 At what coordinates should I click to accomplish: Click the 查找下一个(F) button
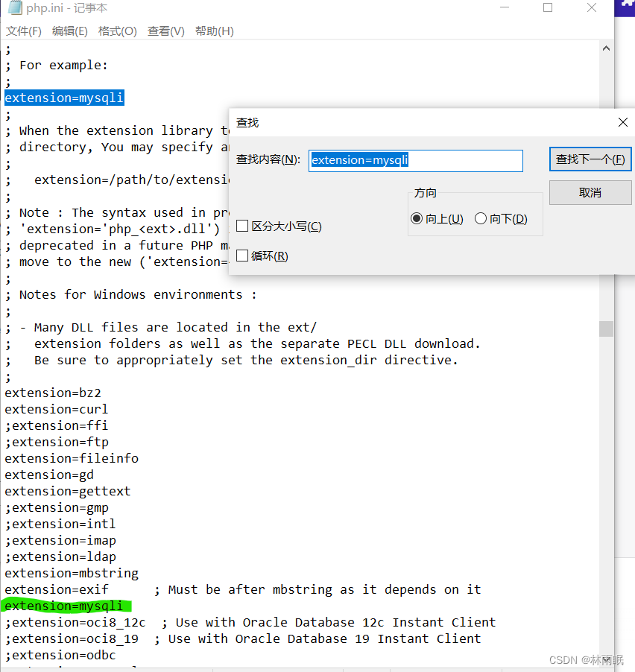[590, 159]
